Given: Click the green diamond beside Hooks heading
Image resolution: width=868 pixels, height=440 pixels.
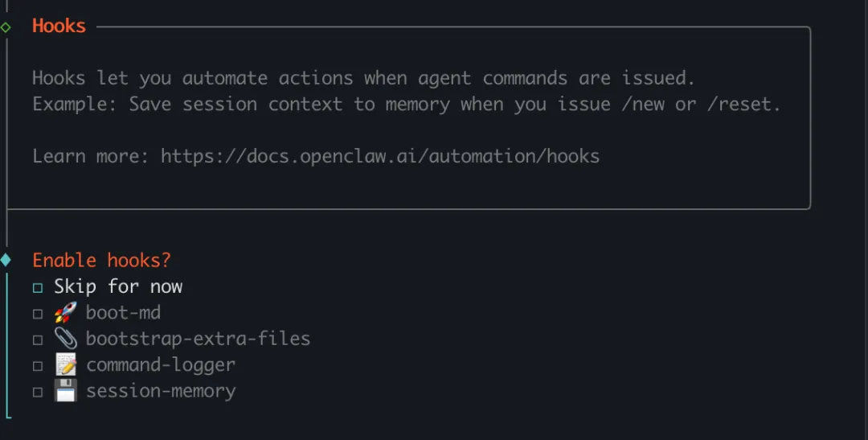Looking at the screenshot, I should coord(6,27).
